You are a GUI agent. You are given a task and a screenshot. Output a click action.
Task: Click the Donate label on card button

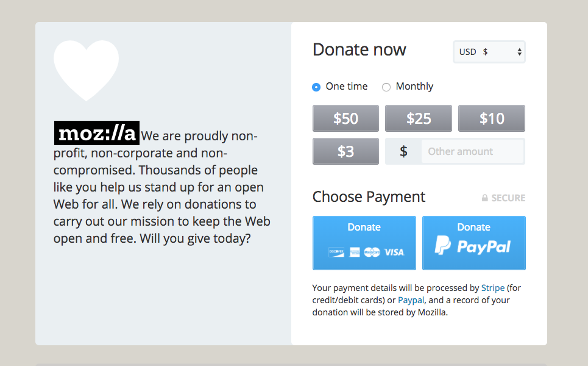pos(364,227)
